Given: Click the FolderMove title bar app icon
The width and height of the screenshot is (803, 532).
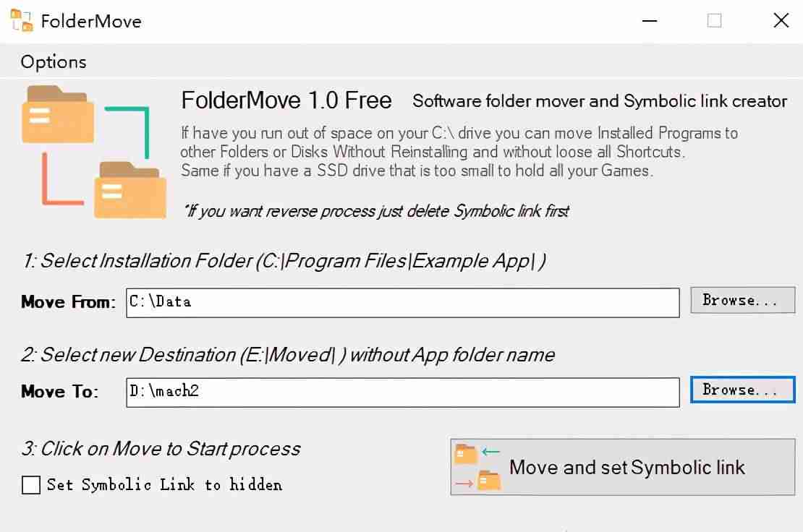Looking at the screenshot, I should click(x=22, y=20).
